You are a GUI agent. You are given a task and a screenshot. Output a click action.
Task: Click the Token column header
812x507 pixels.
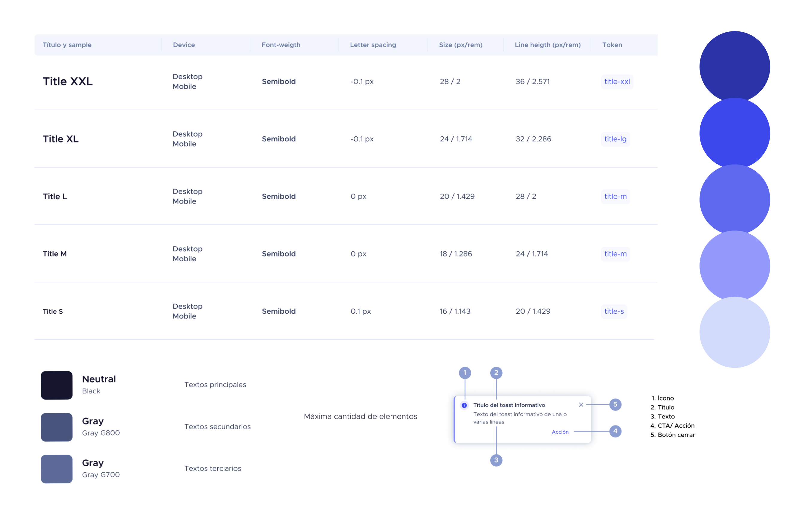point(612,45)
